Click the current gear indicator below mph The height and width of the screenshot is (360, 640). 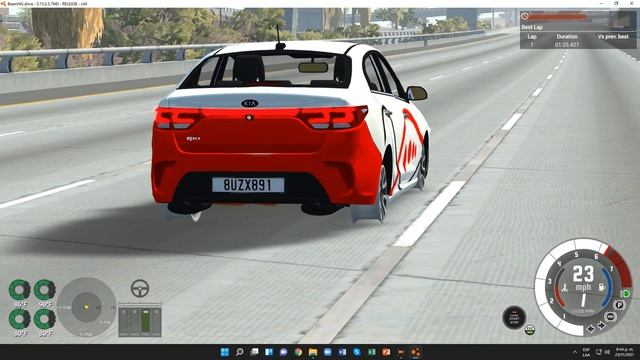pyautogui.click(x=583, y=300)
